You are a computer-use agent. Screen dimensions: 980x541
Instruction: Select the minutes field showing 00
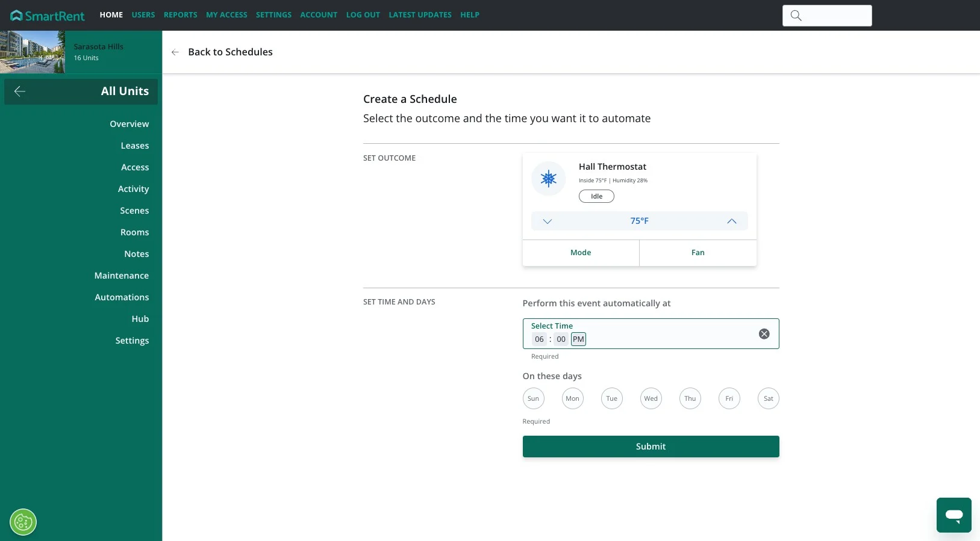coord(561,339)
